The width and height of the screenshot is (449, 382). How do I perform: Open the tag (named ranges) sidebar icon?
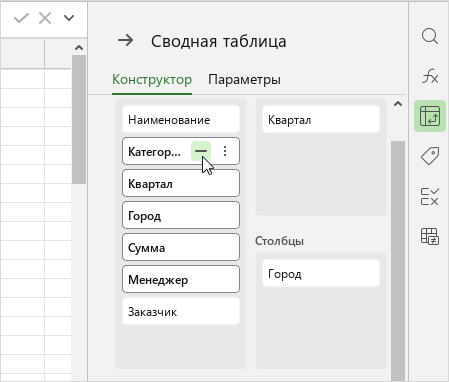(x=430, y=156)
